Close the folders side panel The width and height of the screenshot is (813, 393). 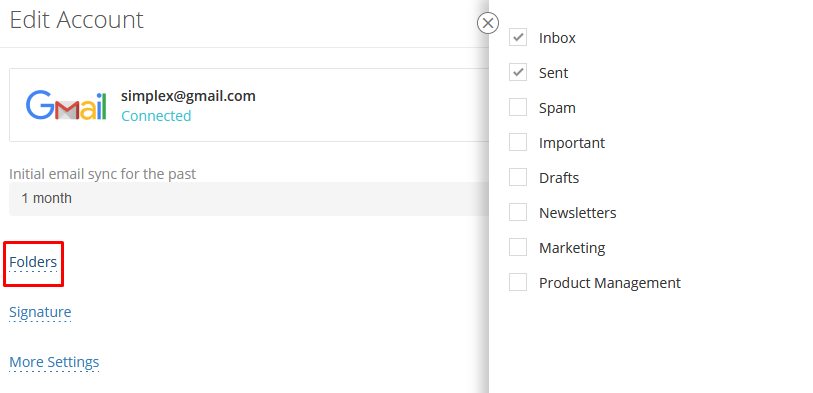pos(487,23)
